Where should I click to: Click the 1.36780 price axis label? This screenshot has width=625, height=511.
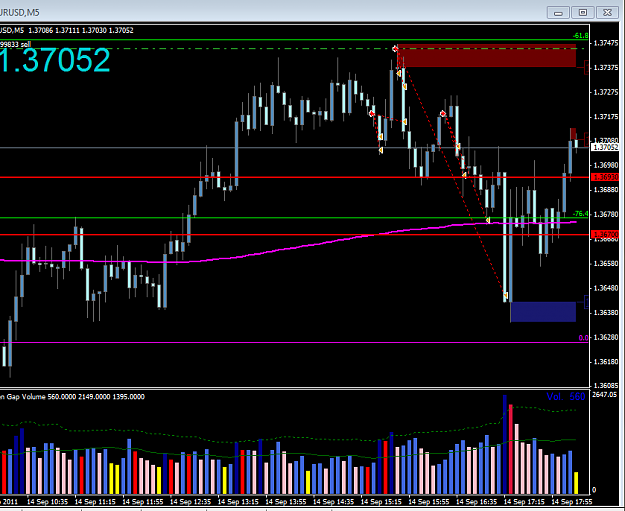[606, 214]
